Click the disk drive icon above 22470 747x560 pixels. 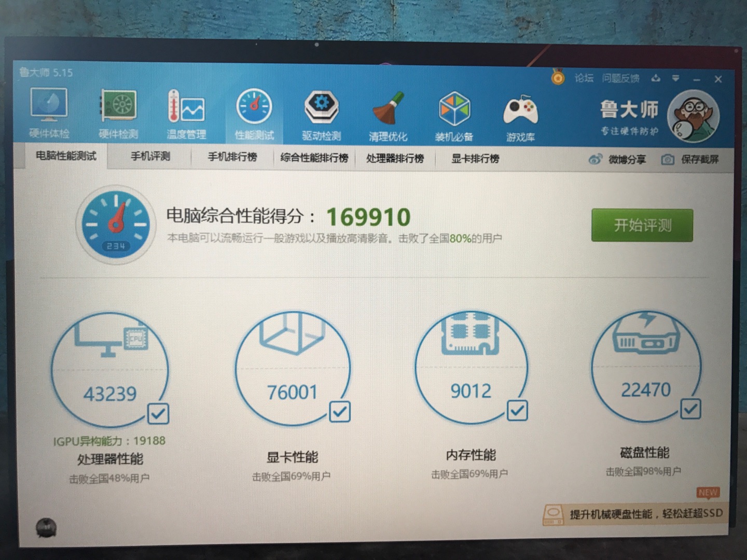[x=645, y=332]
